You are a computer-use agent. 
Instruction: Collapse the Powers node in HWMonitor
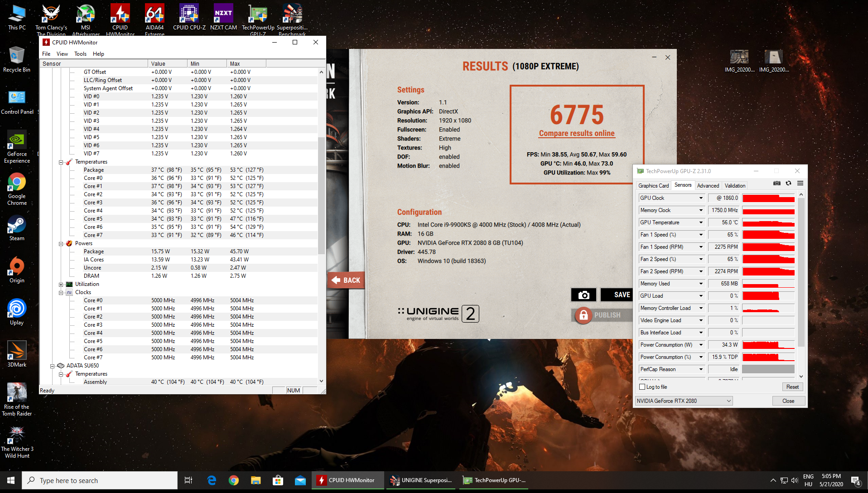(61, 244)
